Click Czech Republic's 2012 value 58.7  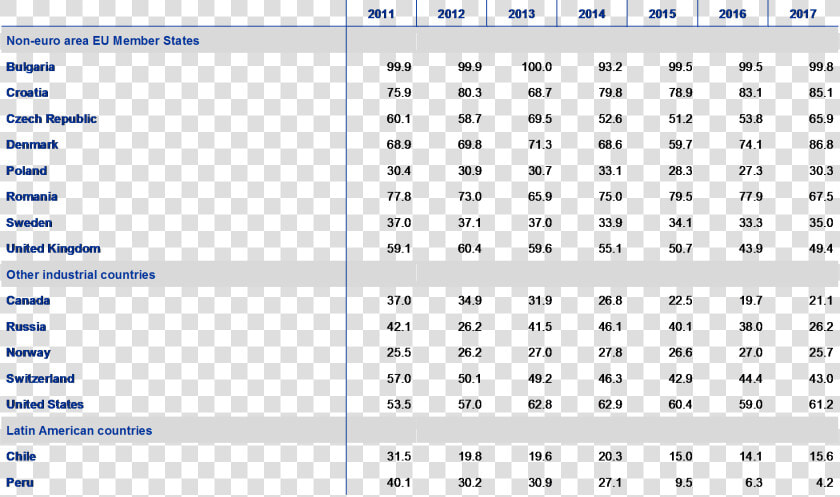(469, 119)
